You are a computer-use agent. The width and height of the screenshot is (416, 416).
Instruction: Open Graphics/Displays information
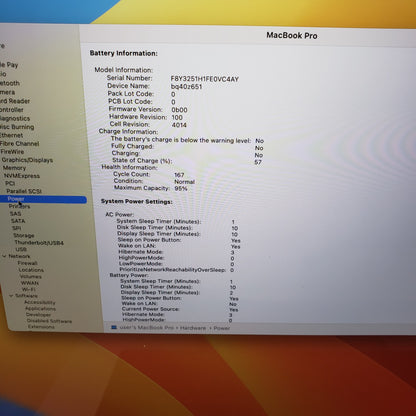(27, 160)
